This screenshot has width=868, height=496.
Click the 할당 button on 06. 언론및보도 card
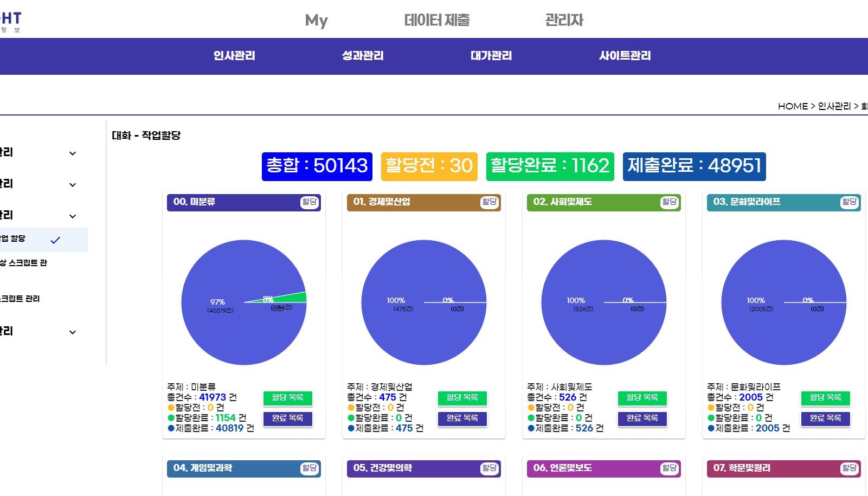tap(670, 468)
